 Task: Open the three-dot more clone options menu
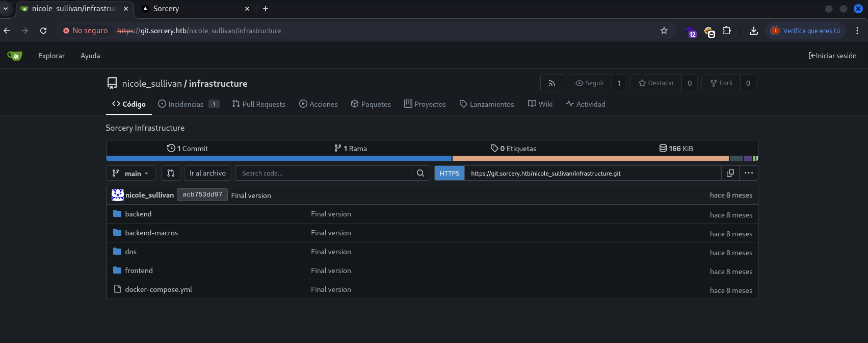click(x=748, y=174)
